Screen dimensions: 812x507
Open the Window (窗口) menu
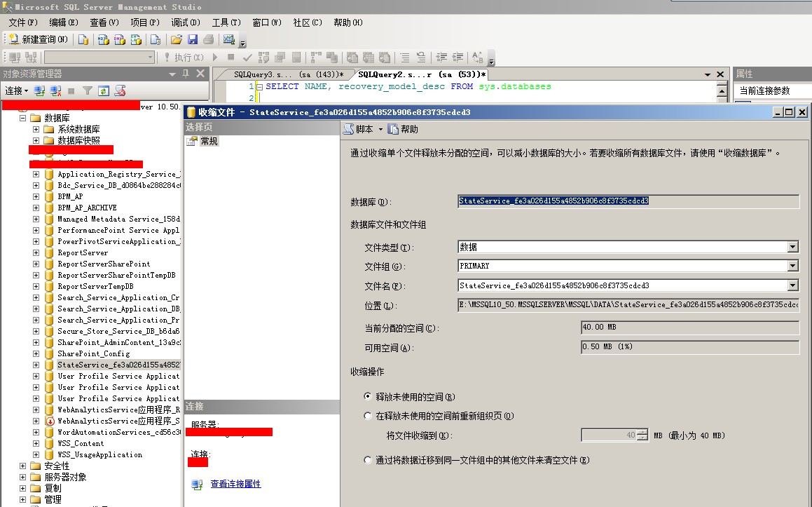(x=267, y=22)
